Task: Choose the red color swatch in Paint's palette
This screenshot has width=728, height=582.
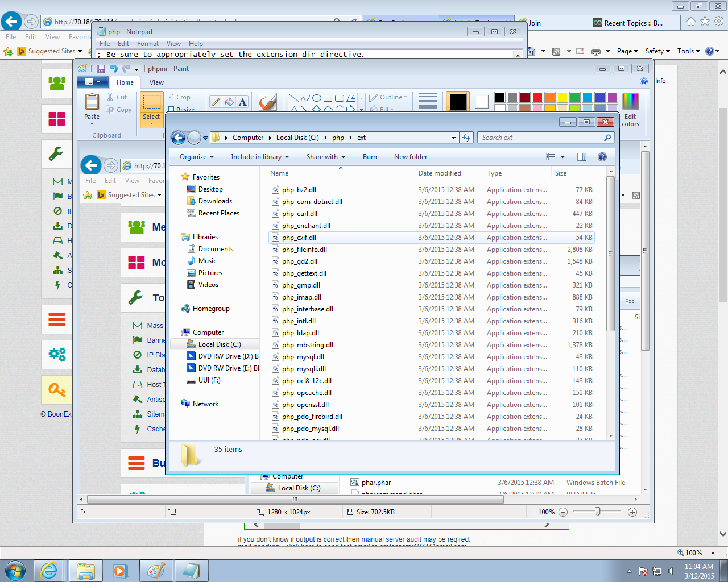Action: [537, 97]
